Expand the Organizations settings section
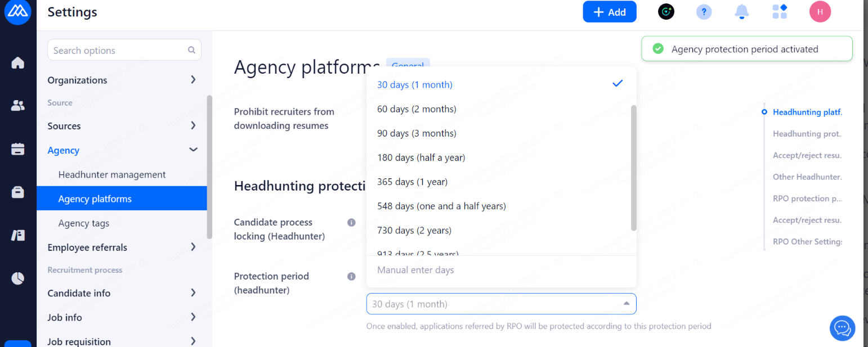 (193, 80)
